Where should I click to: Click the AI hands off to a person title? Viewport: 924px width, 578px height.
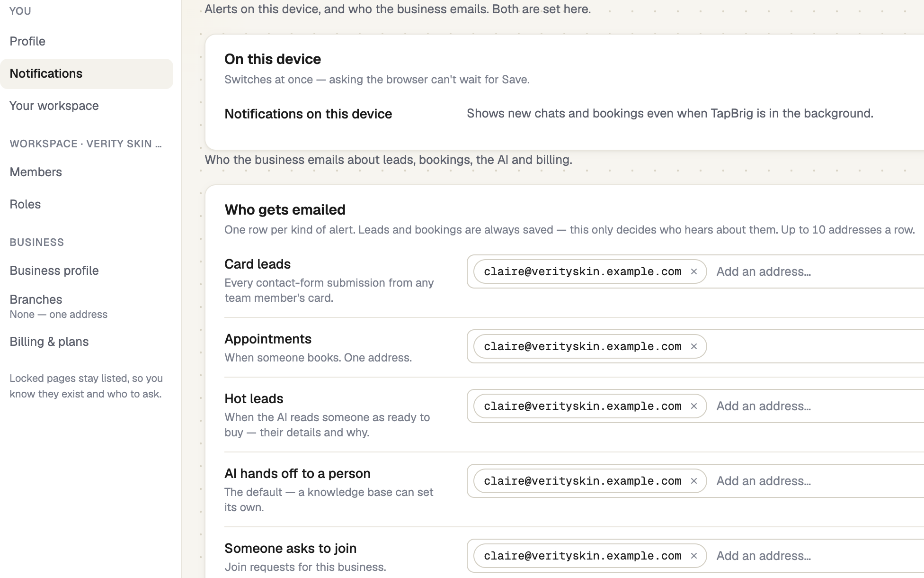pyautogui.click(x=297, y=473)
